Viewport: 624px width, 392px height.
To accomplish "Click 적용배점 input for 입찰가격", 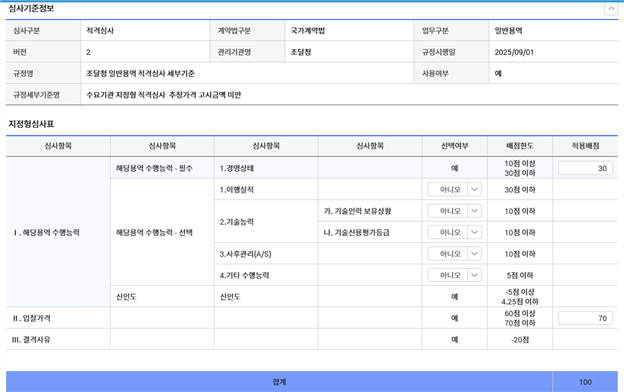I will pos(585,318).
